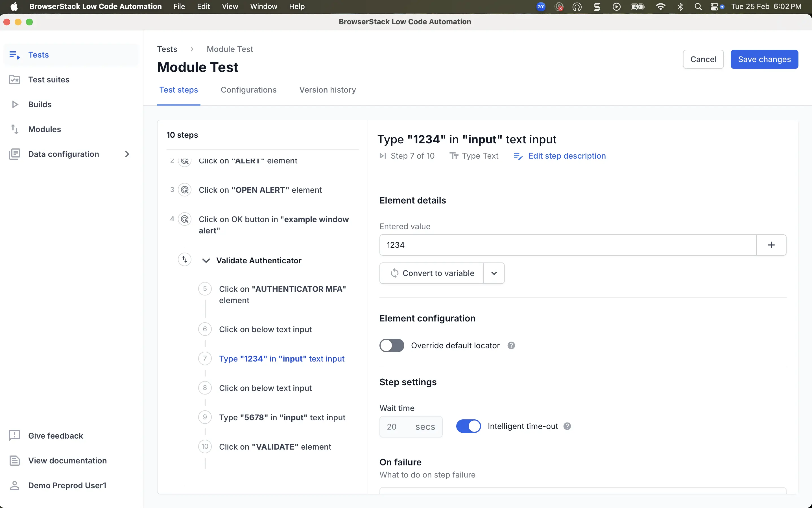Click the Test suites icon
812x508 pixels.
tap(14, 80)
